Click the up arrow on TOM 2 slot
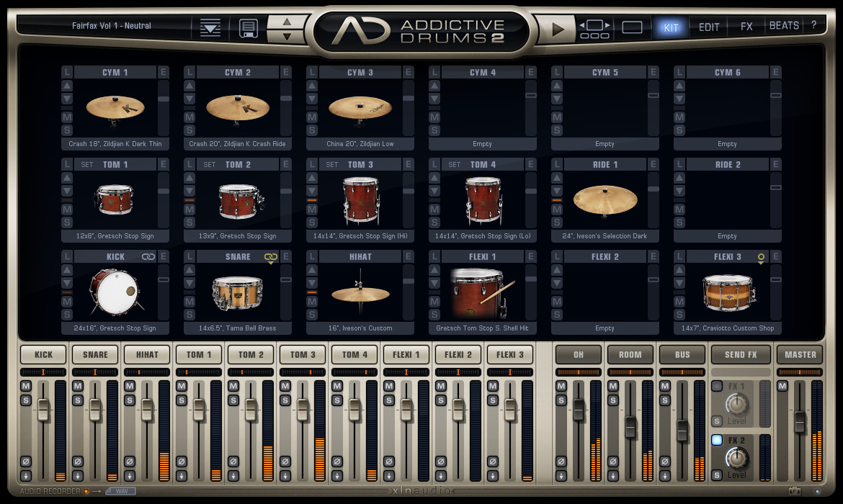The height and width of the screenshot is (504, 843). click(189, 178)
